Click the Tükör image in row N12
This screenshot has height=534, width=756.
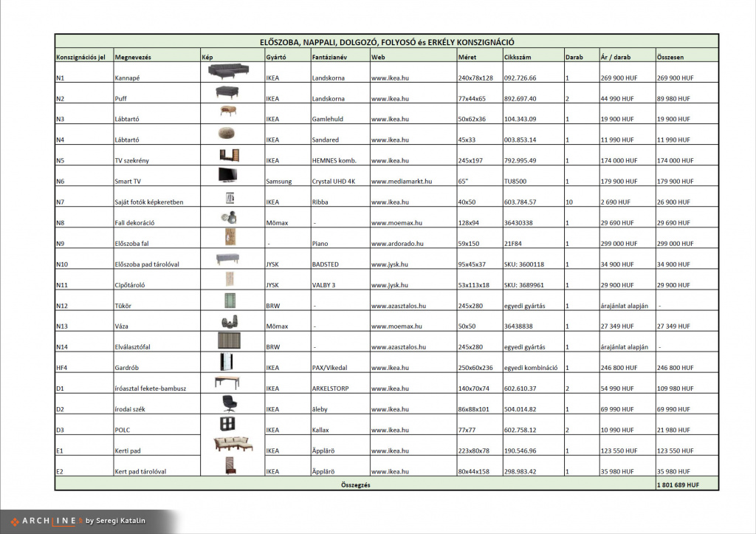point(230,301)
